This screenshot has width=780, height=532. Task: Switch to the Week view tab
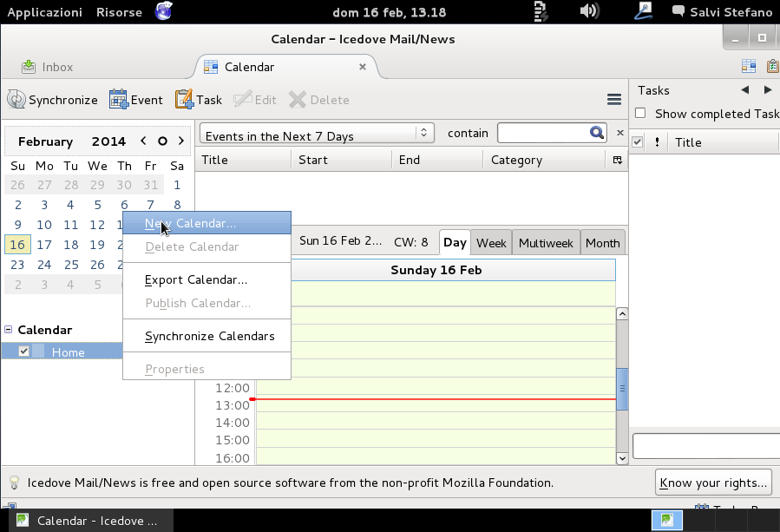(491, 243)
